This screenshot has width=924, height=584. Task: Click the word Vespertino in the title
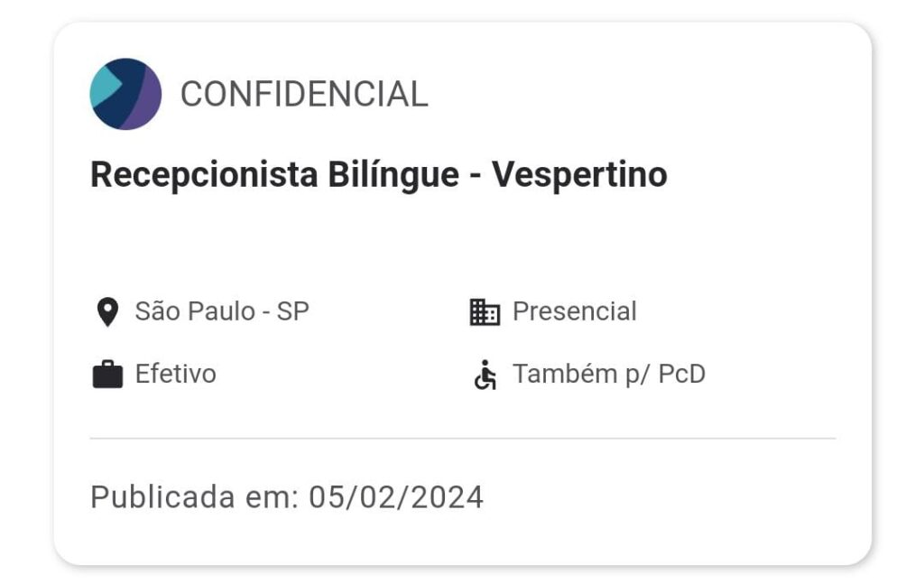coord(580,175)
